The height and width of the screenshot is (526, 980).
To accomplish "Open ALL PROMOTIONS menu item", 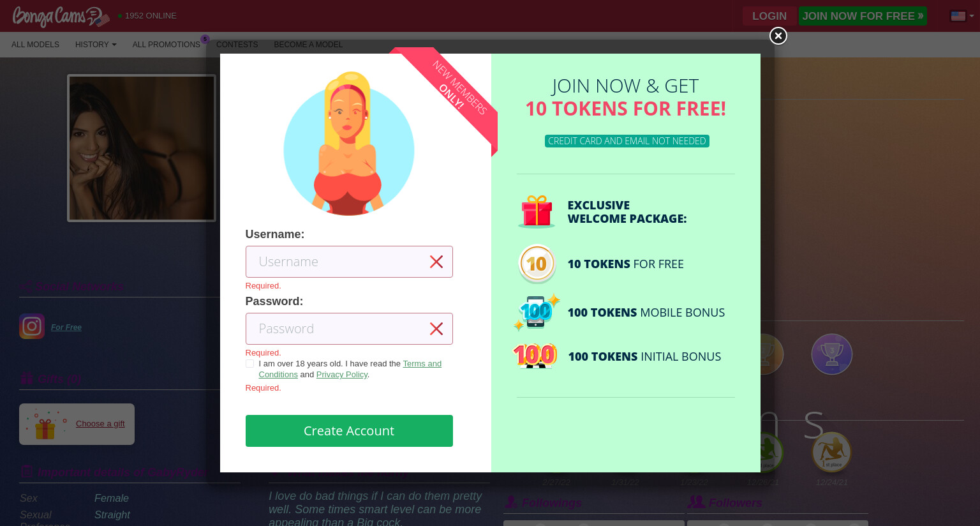I will (x=167, y=45).
